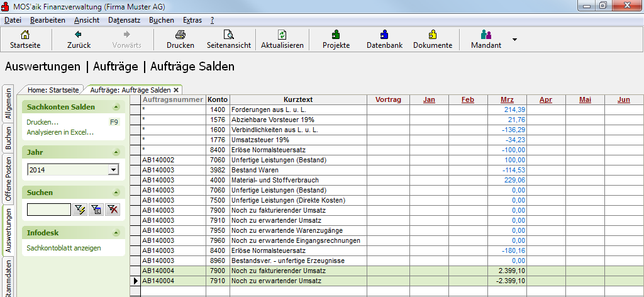Click the Vortrag column header
The width and height of the screenshot is (644, 297).
coord(388,99)
